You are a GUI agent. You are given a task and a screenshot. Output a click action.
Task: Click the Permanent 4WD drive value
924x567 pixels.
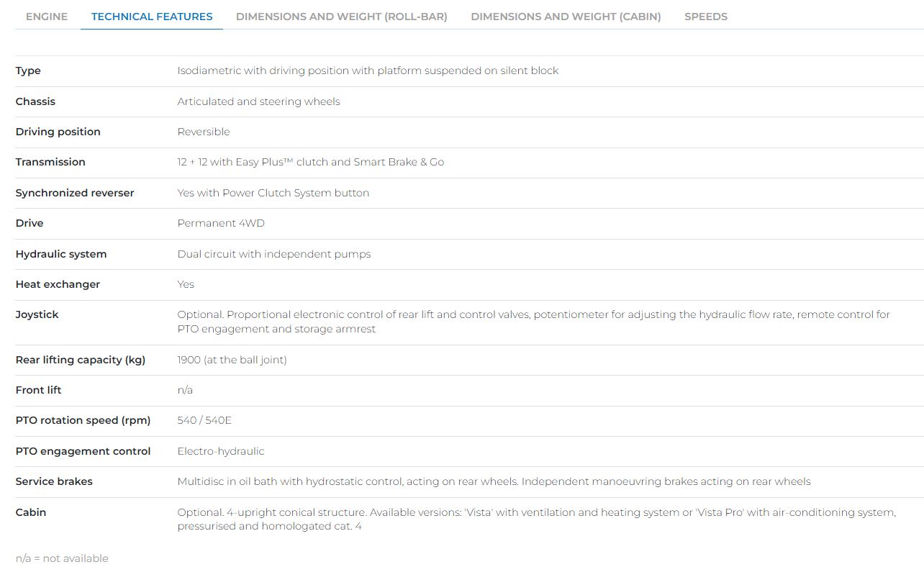pos(221,223)
